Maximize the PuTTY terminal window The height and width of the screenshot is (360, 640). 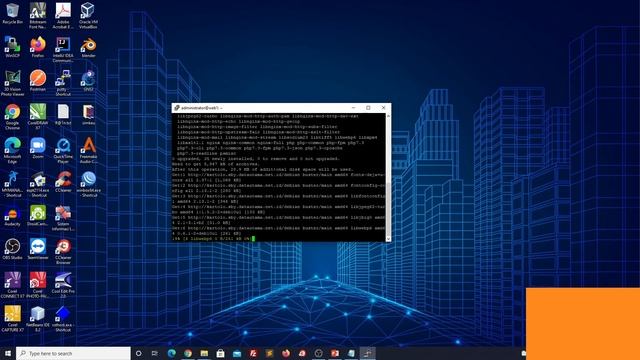(x=368, y=108)
